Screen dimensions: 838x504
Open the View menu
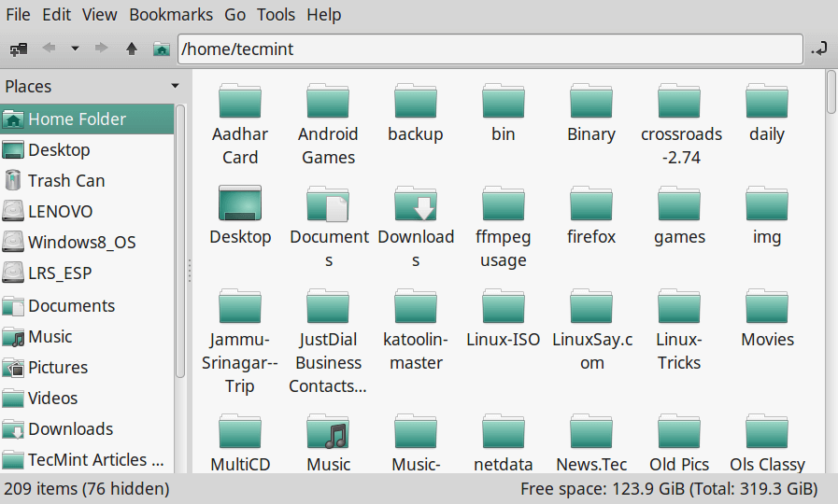99,15
